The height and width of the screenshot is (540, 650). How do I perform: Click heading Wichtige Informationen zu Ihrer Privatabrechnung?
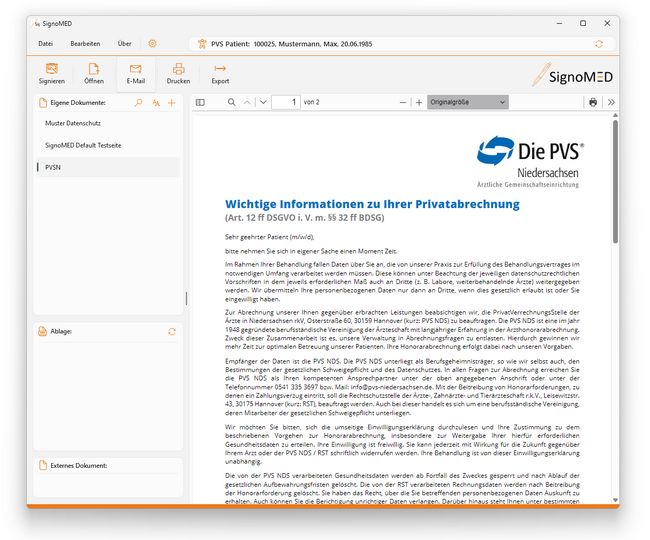(x=372, y=204)
